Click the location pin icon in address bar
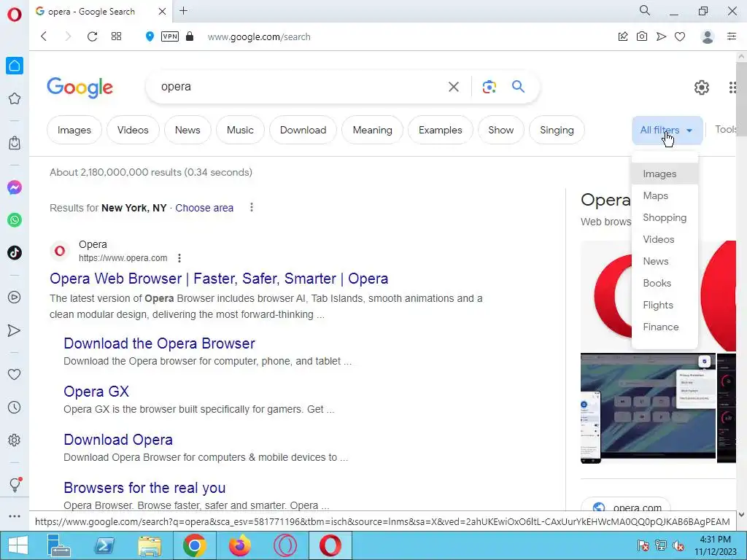This screenshot has width=747, height=560. [x=150, y=36]
